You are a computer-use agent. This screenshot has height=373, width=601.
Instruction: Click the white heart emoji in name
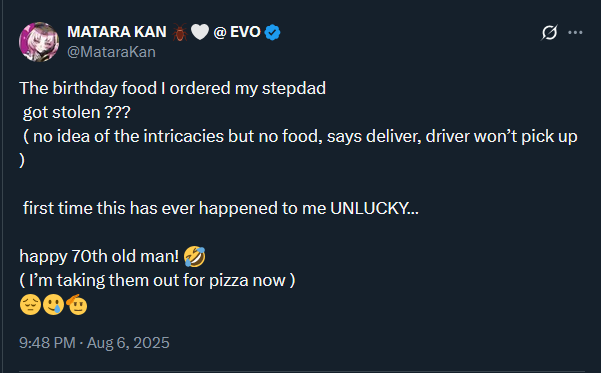(x=200, y=32)
